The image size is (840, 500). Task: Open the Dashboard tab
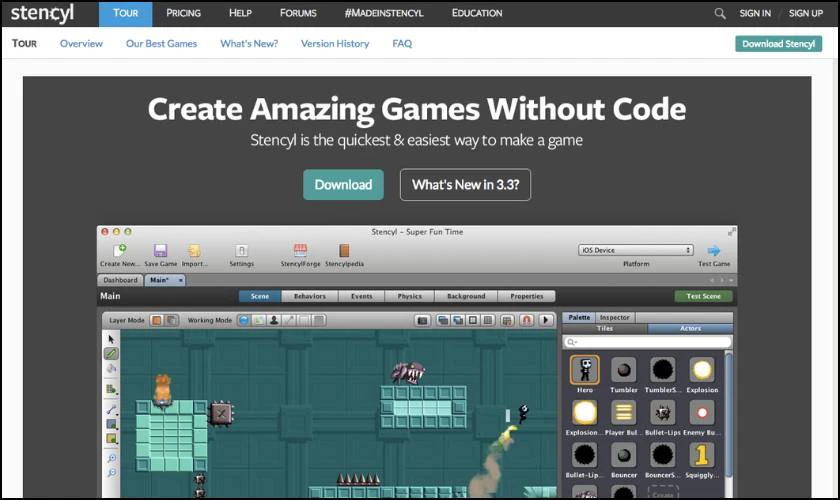[x=121, y=280]
